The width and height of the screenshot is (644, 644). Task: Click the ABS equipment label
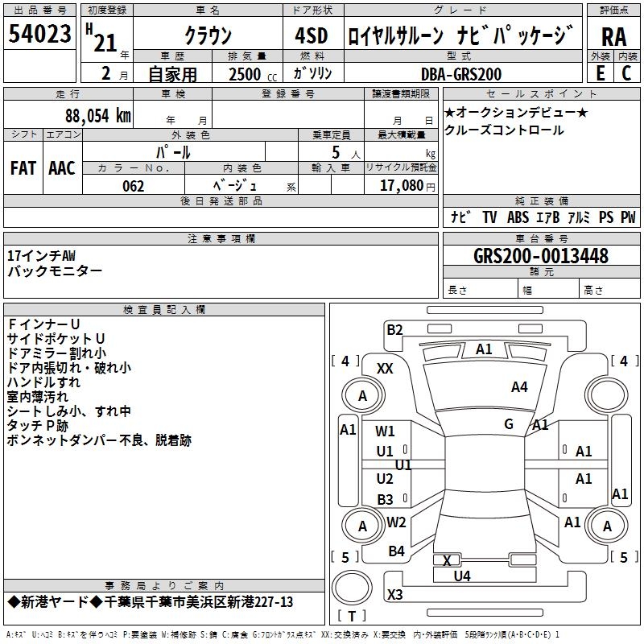coord(518,217)
